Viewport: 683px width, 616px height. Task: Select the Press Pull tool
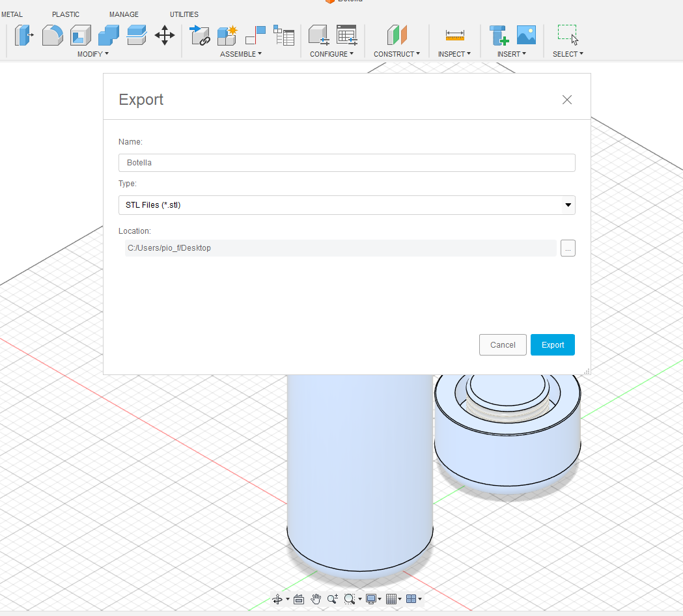point(23,35)
